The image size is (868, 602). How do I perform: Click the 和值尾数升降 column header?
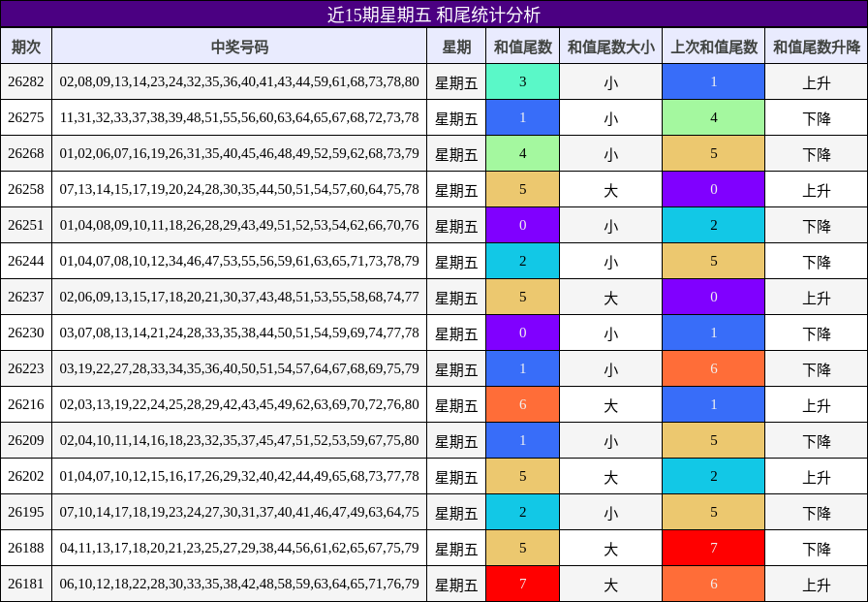pyautogui.click(x=817, y=47)
